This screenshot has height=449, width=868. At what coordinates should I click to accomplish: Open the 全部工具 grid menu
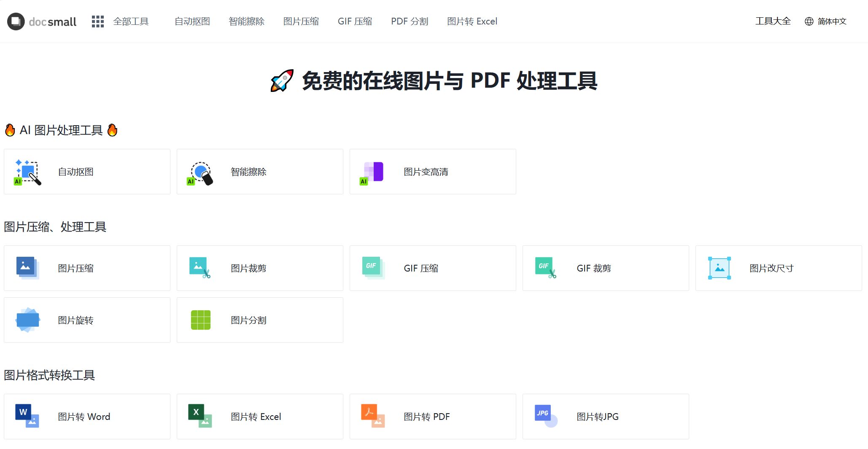[x=97, y=22]
